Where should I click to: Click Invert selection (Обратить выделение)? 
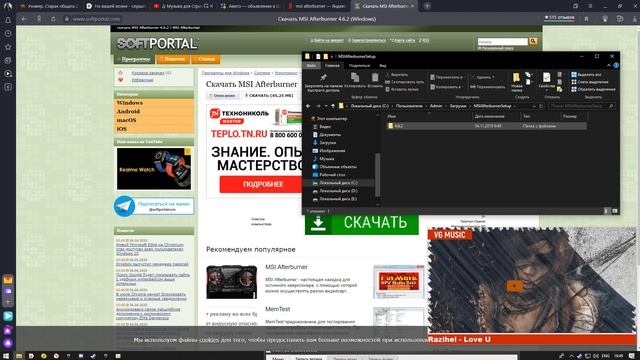[593, 89]
